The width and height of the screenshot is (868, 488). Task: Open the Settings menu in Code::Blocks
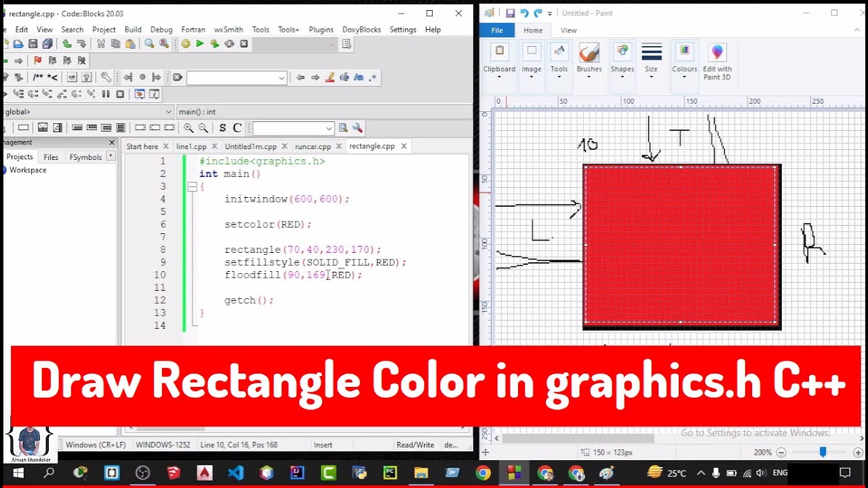(x=403, y=29)
